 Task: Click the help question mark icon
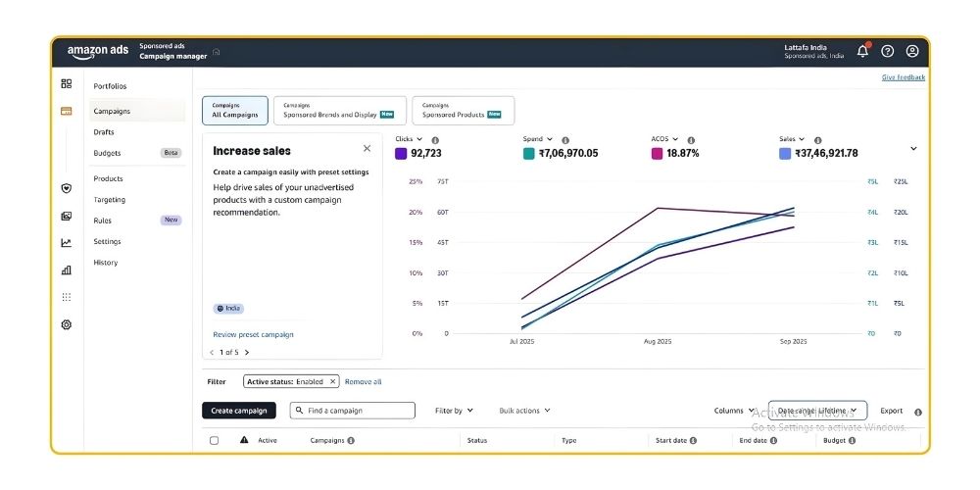[x=888, y=51]
